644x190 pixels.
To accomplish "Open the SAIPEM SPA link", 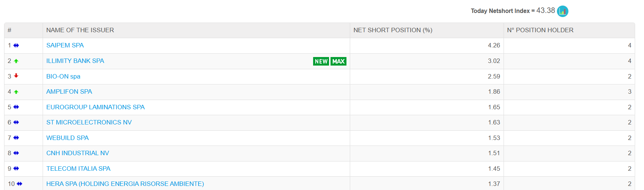I will tap(65, 45).
